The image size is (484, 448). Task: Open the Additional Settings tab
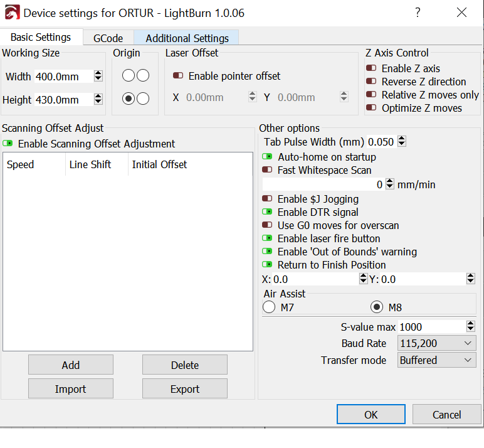(x=187, y=38)
